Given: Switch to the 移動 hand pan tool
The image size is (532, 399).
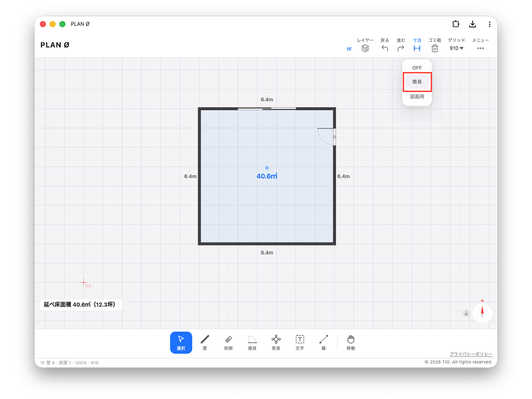Looking at the screenshot, I should click(x=351, y=342).
